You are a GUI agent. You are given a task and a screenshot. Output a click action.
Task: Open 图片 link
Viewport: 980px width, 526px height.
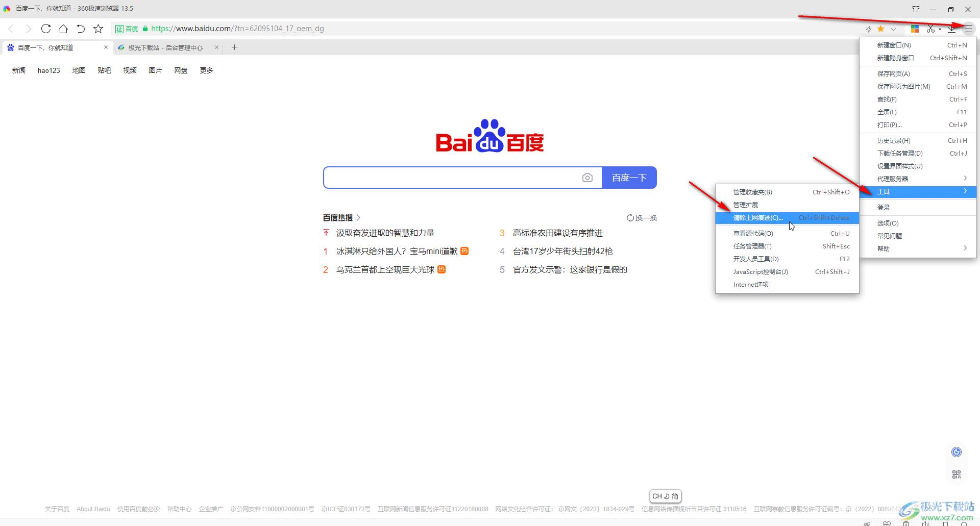(x=155, y=70)
